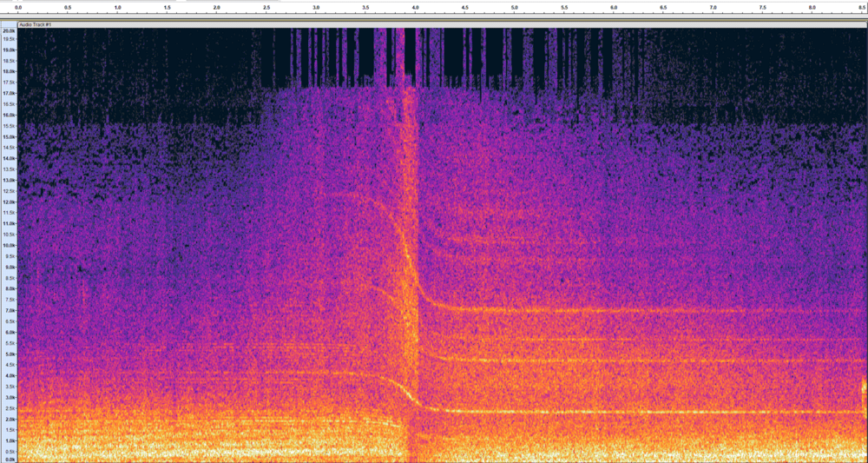Click the 10.0k label on frequency scale
This screenshot has height=463, width=868.
(x=9, y=245)
